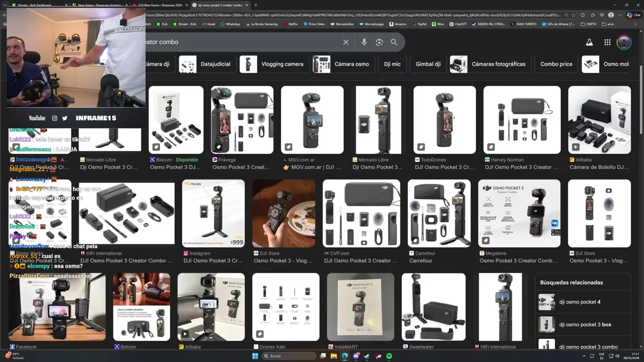Open related search dji osmo pocket 3 box
The height and width of the screenshot is (362, 644).
pos(584,325)
